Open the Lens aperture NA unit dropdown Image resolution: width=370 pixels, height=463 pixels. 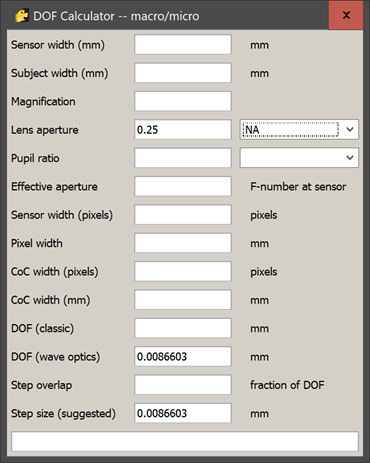click(299, 129)
